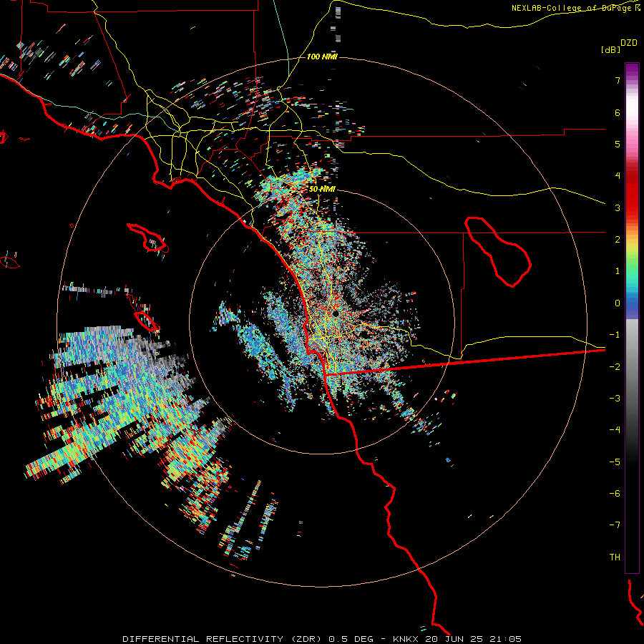This screenshot has height=644, width=644.
Task: Click the DZD legend title
Action: (628, 43)
